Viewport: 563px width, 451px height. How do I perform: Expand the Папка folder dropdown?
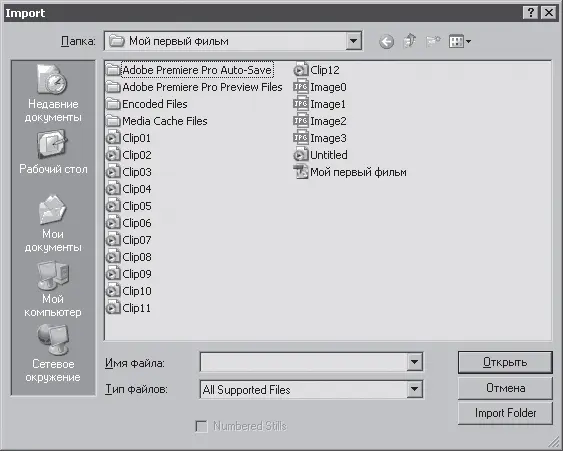click(353, 41)
